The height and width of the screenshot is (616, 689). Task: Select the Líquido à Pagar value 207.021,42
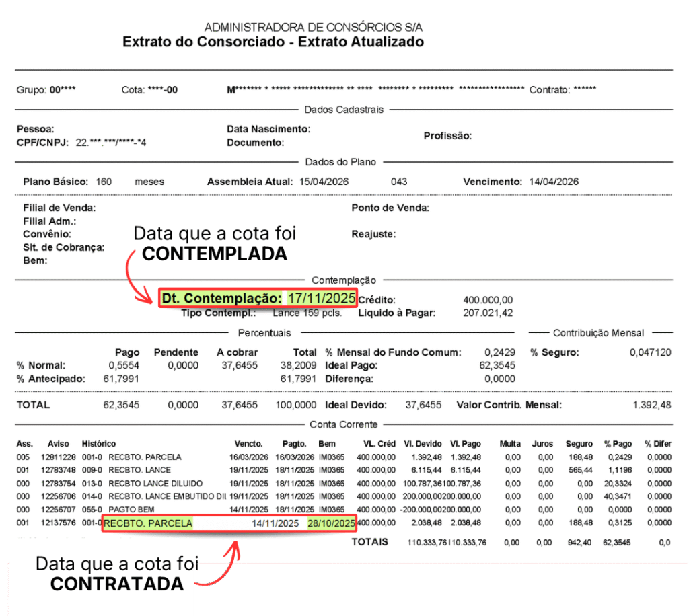pos(488,313)
